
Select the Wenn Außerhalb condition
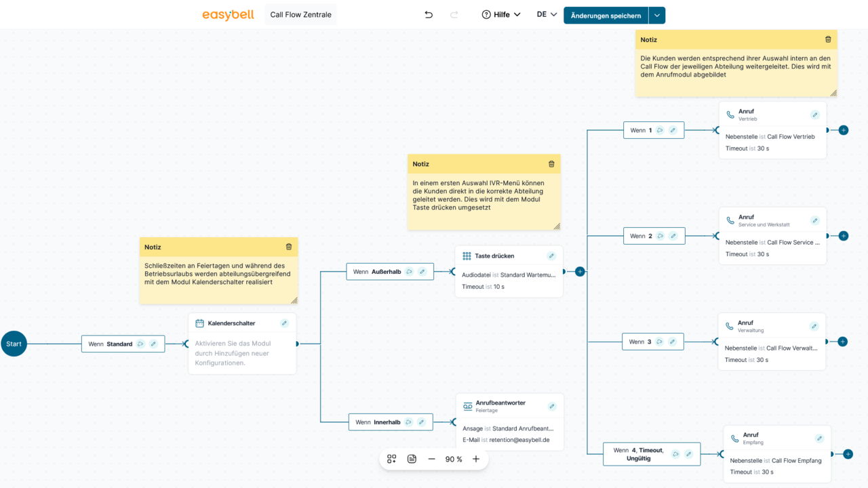(x=380, y=272)
